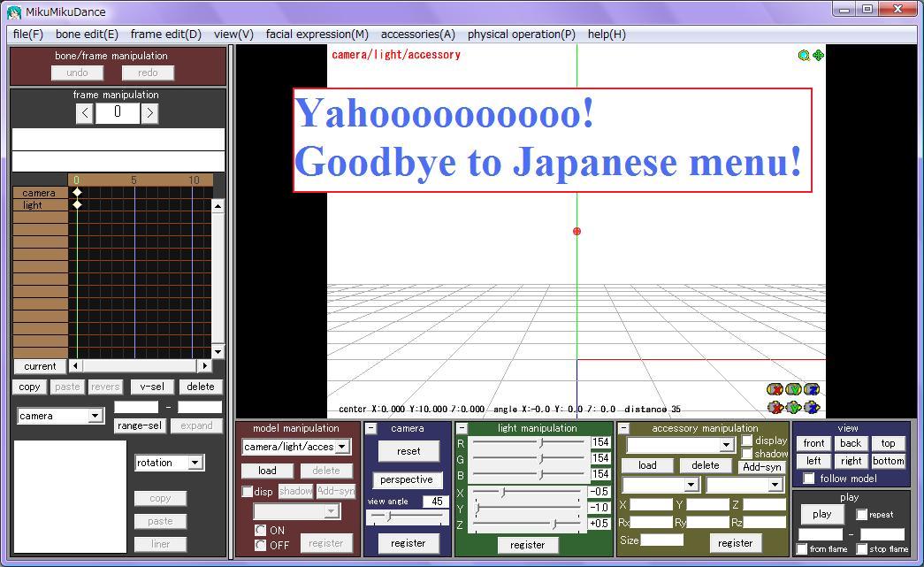Collapse the camera panel with minus button

[370, 428]
